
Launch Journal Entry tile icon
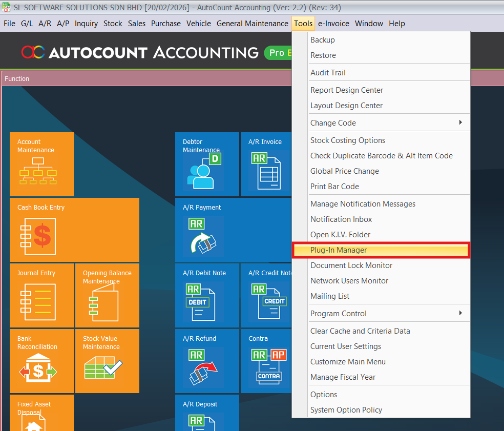click(37, 301)
